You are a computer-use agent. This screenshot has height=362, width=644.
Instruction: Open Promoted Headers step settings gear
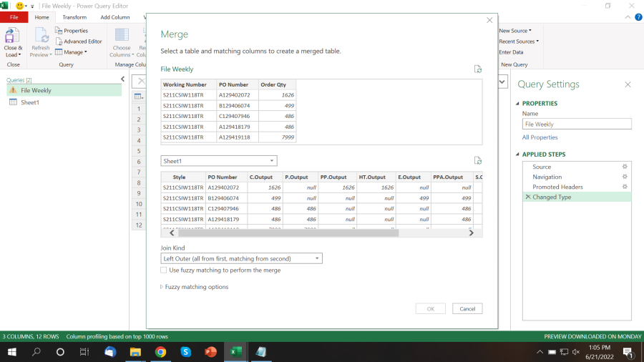[x=625, y=187]
